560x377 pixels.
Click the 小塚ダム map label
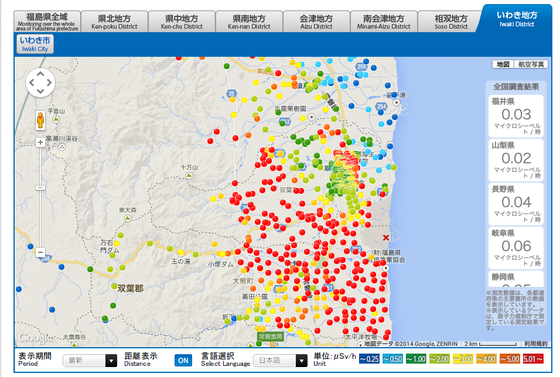click(221, 265)
